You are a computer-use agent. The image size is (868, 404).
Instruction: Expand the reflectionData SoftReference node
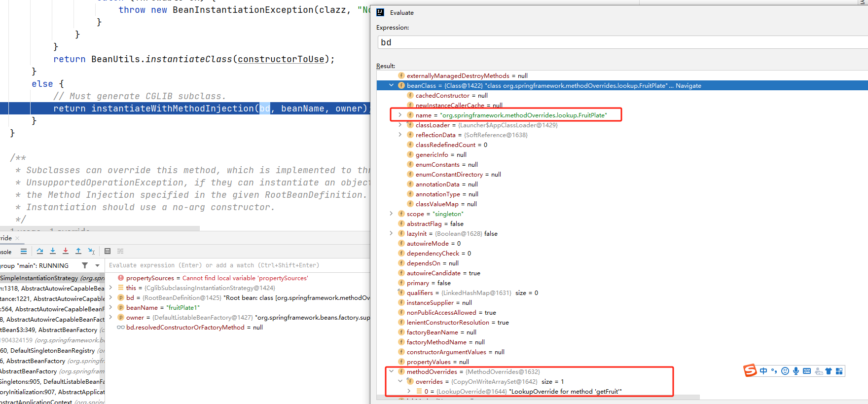click(400, 135)
